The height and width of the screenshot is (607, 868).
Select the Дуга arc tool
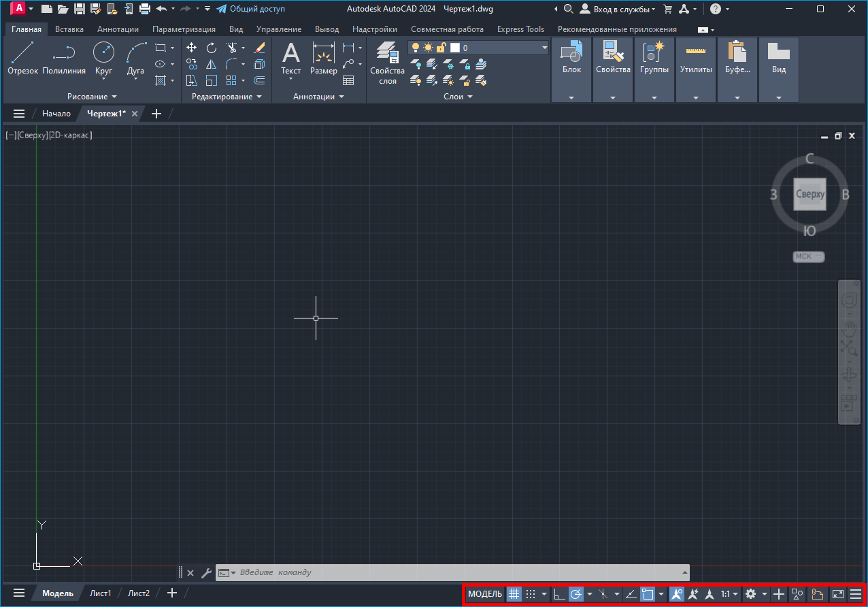[x=136, y=58]
